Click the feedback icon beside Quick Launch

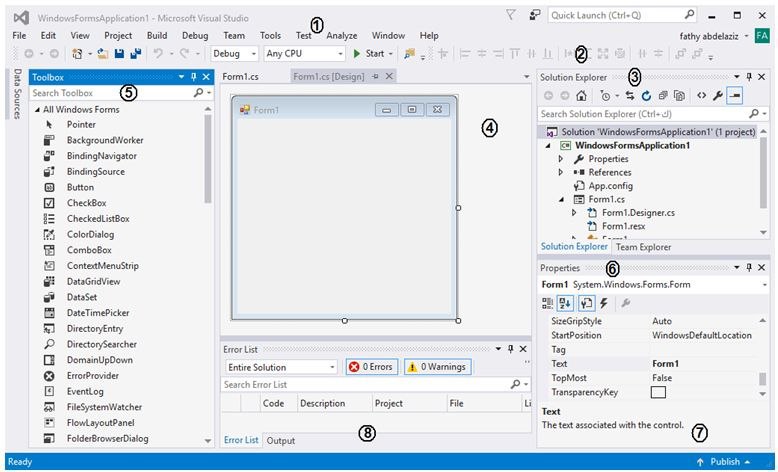[x=534, y=15]
